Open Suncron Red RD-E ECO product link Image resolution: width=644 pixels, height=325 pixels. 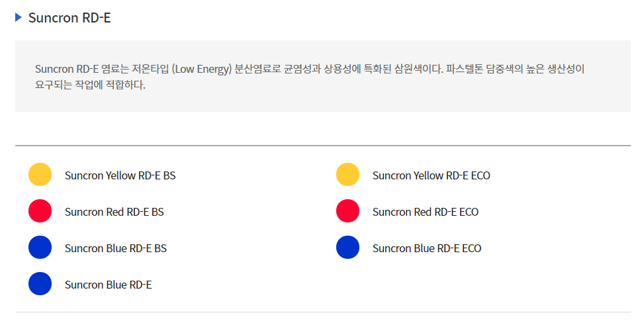426,212
